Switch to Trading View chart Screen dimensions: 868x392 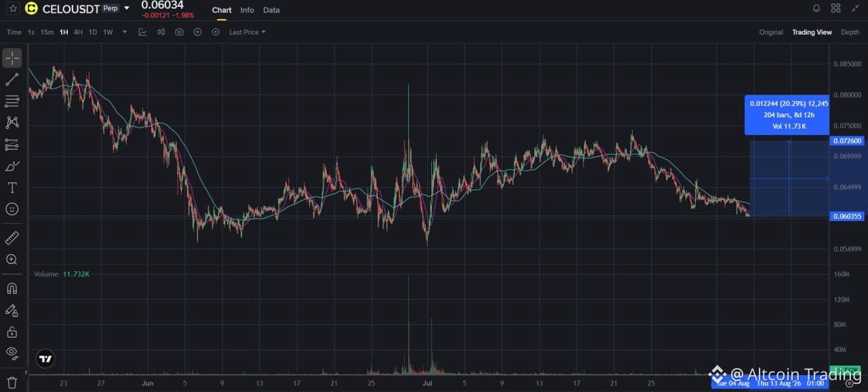(x=812, y=32)
